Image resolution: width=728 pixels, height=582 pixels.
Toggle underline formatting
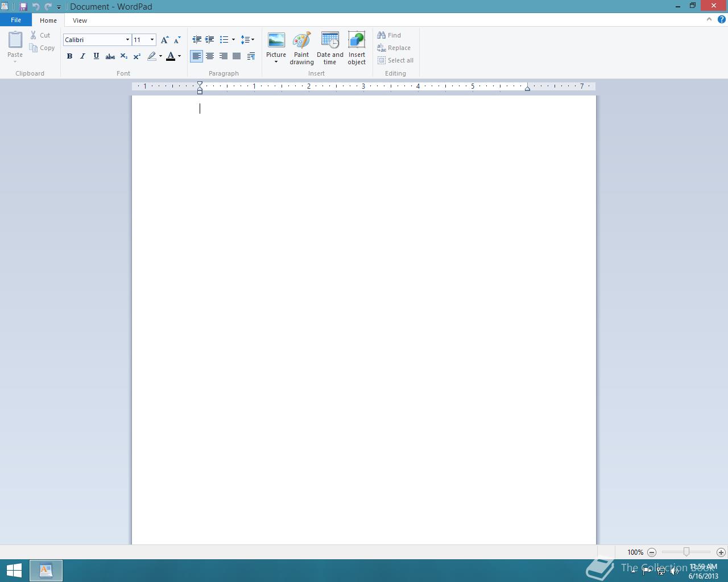pos(96,56)
